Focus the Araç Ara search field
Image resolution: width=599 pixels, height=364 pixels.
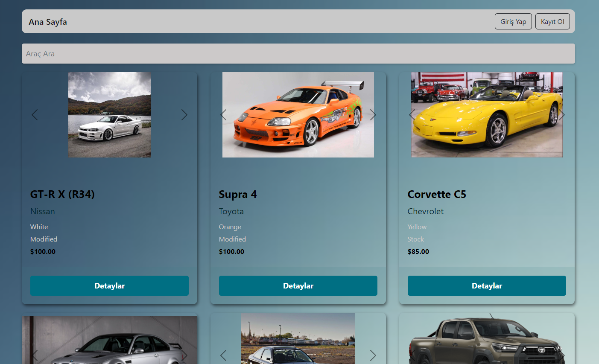pyautogui.click(x=298, y=54)
